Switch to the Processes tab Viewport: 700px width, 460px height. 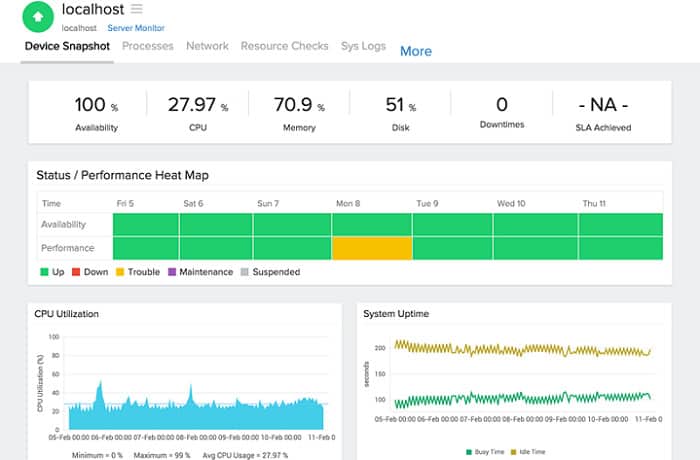pyautogui.click(x=148, y=46)
